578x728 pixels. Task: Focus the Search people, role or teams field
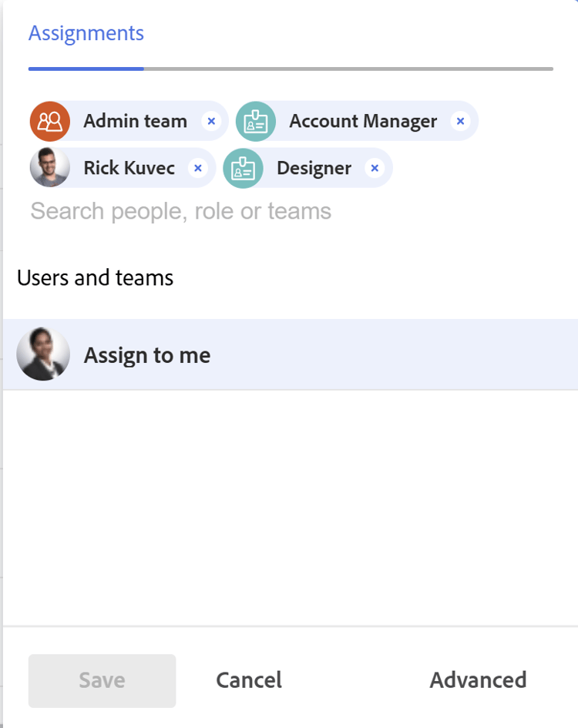(x=231, y=211)
